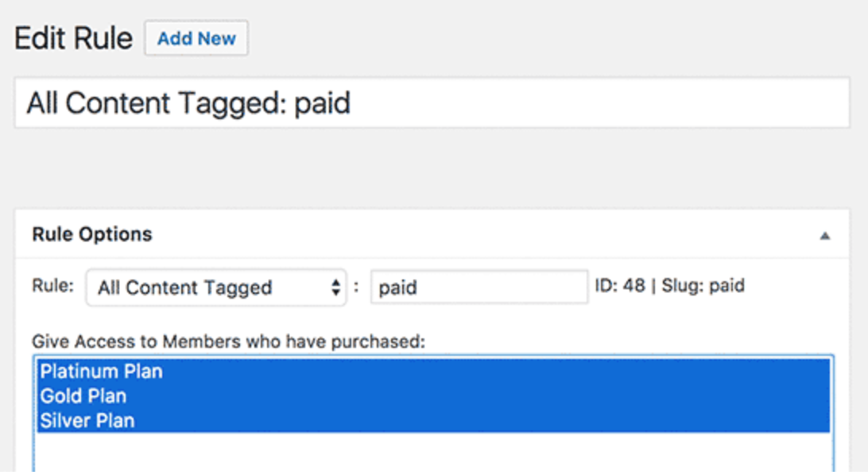Select Gold Plan in membership list
Viewport: 868px width, 475px height.
point(83,396)
